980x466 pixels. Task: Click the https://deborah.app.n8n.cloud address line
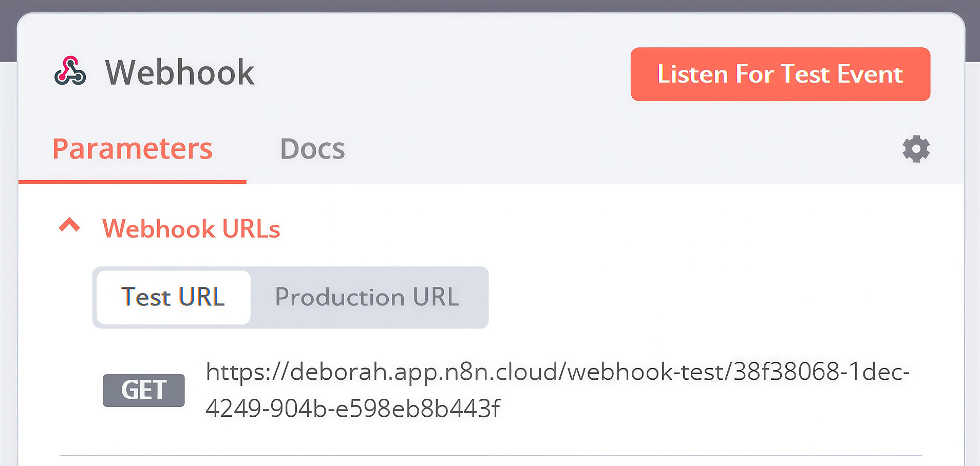pos(558,372)
